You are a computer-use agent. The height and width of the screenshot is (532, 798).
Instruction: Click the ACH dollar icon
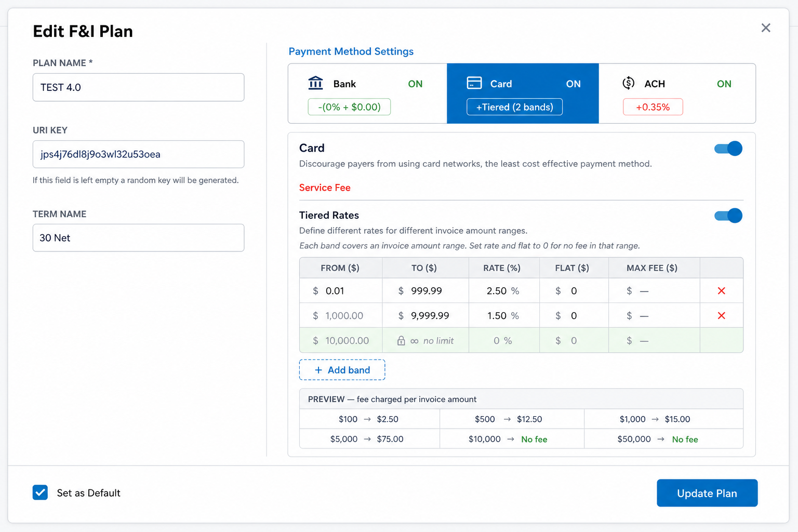coord(629,83)
